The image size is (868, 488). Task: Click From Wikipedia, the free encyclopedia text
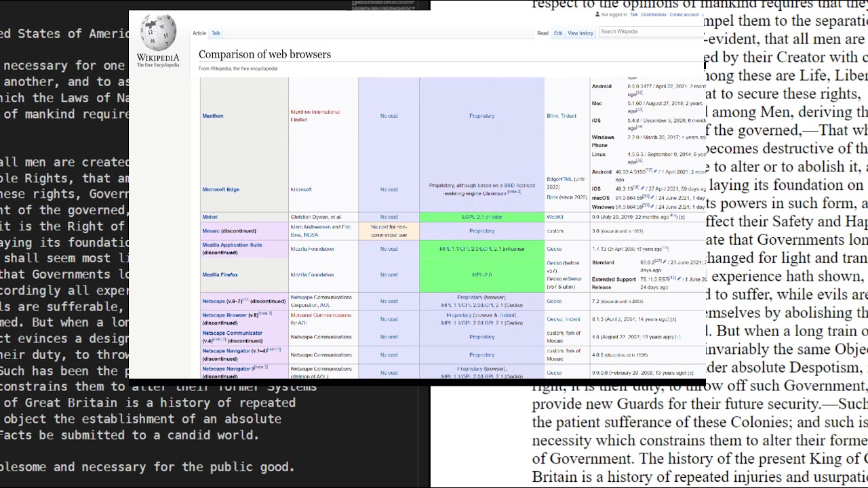click(x=238, y=68)
